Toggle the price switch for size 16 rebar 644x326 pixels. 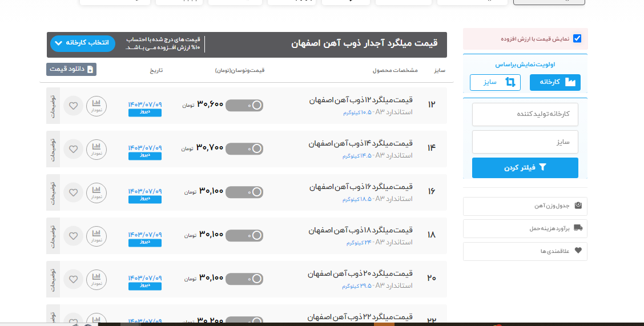(x=244, y=192)
